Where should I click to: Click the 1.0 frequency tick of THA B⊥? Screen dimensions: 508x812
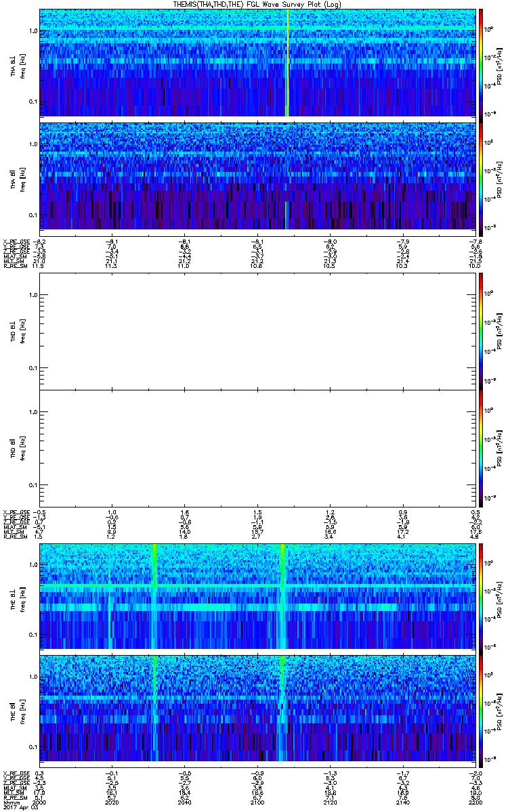click(33, 31)
